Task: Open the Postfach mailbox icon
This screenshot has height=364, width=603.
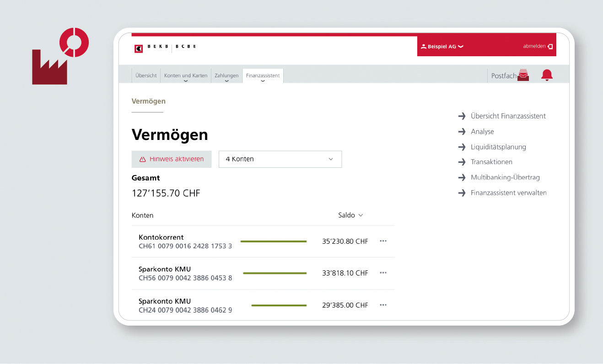Action: (523, 75)
